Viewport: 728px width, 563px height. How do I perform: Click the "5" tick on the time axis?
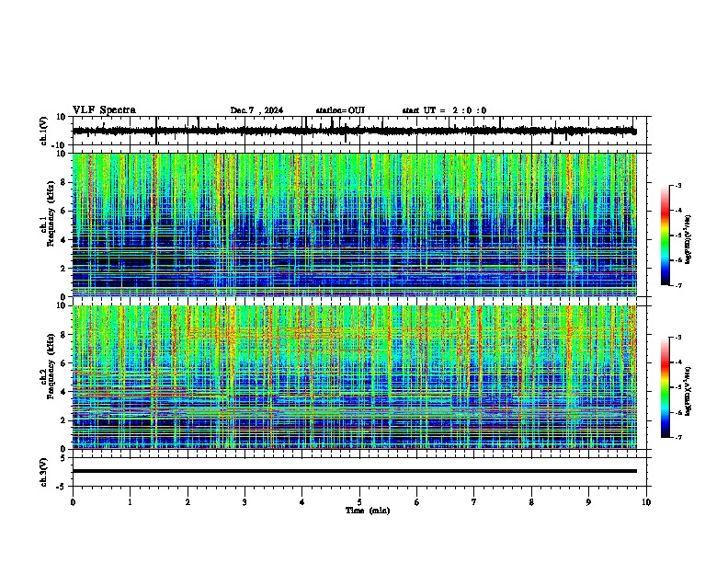359,502
